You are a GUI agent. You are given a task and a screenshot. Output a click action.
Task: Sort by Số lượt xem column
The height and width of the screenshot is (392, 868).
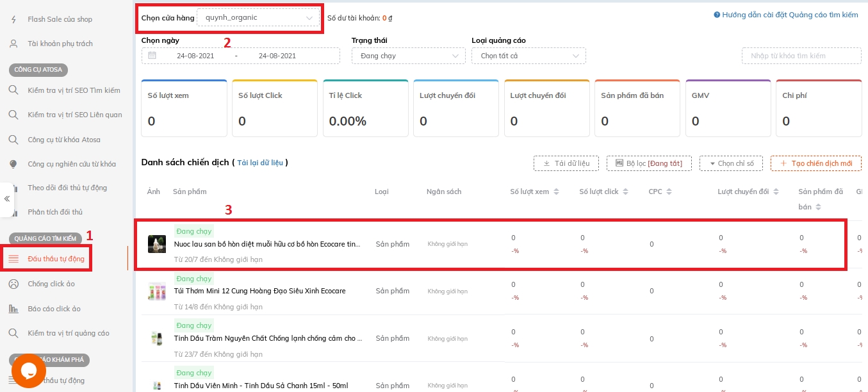(556, 192)
